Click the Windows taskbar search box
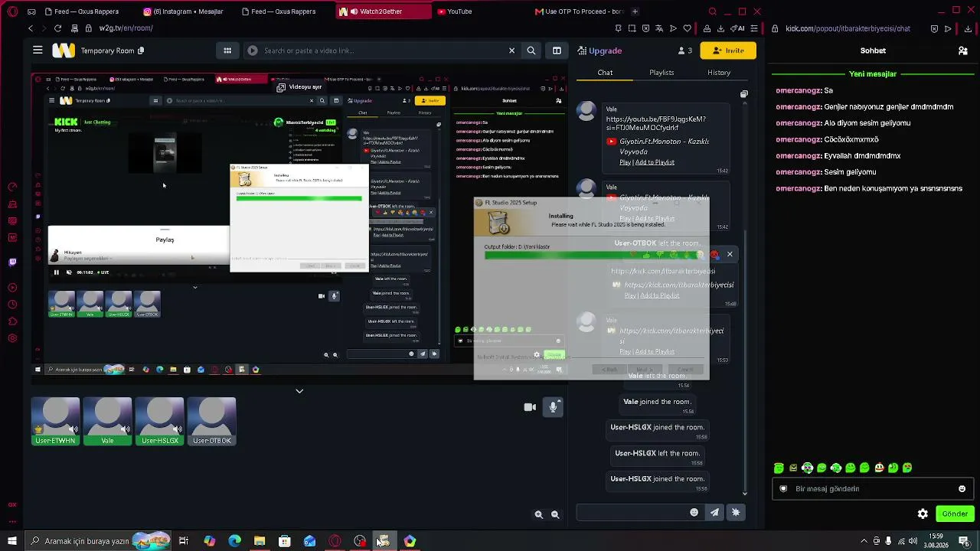The height and width of the screenshot is (551, 980). click(98, 541)
